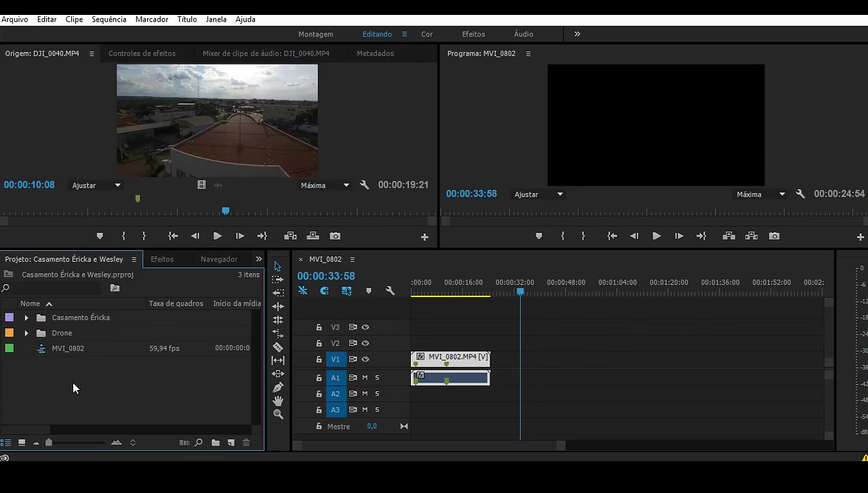Image resolution: width=868 pixels, height=493 pixels.
Task: Mark Out point in Source monitor
Action: [144, 236]
